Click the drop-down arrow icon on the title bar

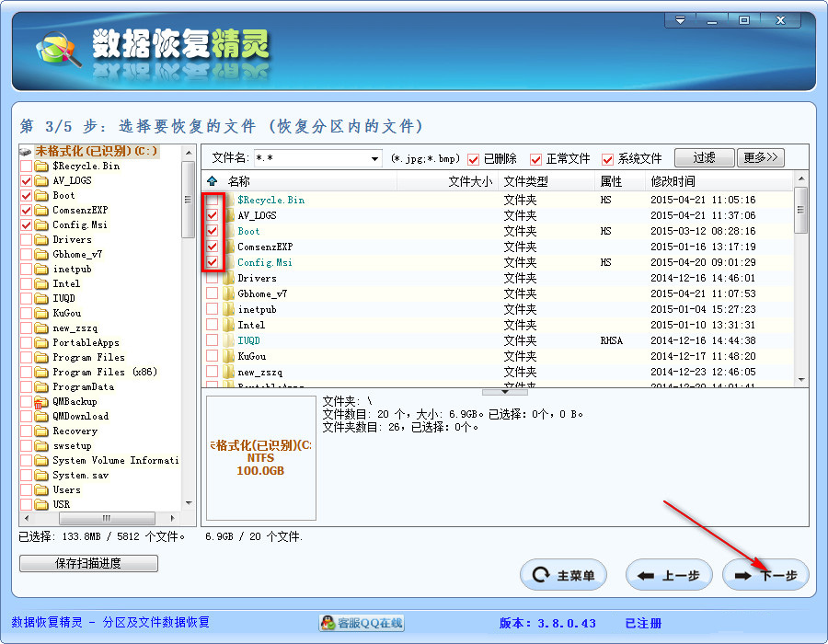click(679, 18)
